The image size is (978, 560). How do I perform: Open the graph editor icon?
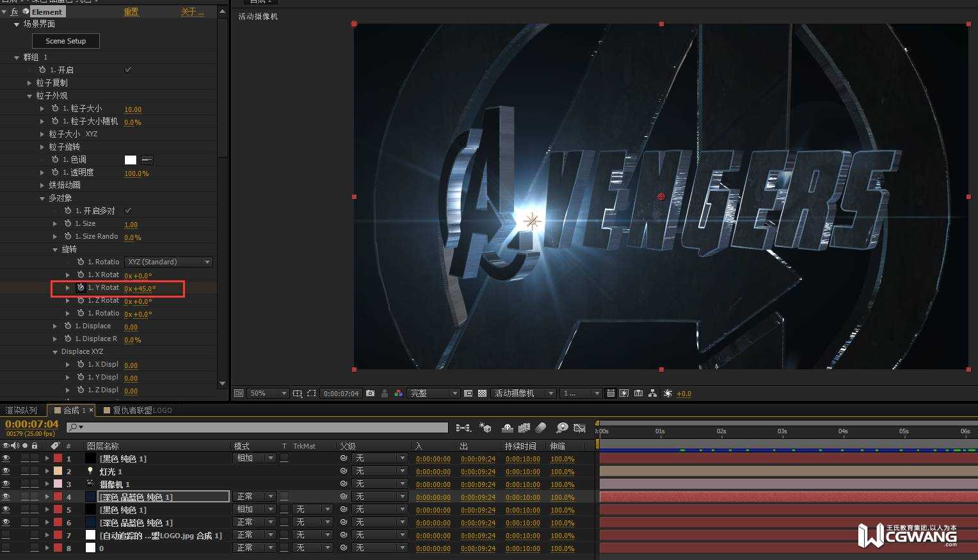coord(580,428)
